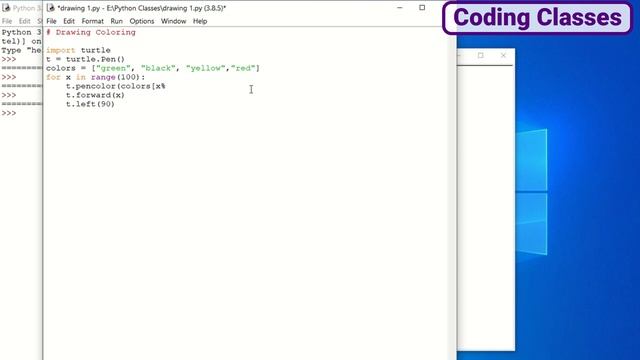Open Edit menu in the Python Shell window
Screen dimensions: 640x360
[24, 21]
